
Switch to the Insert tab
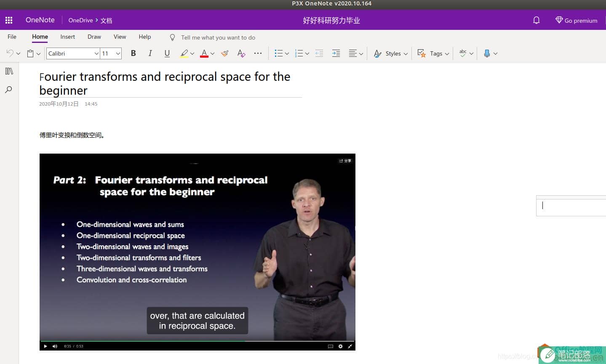click(67, 37)
